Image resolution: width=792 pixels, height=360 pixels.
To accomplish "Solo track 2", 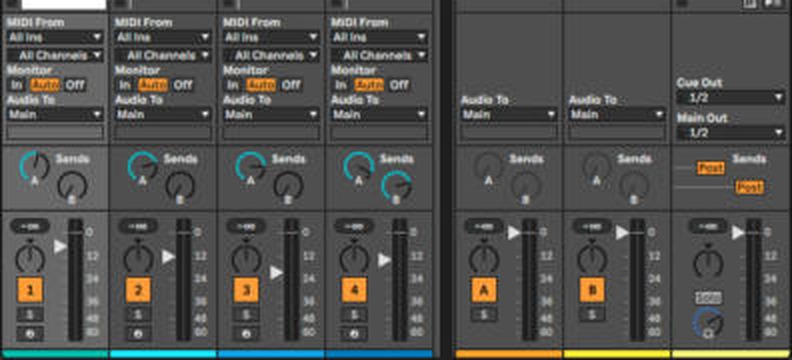I will pos(138,315).
